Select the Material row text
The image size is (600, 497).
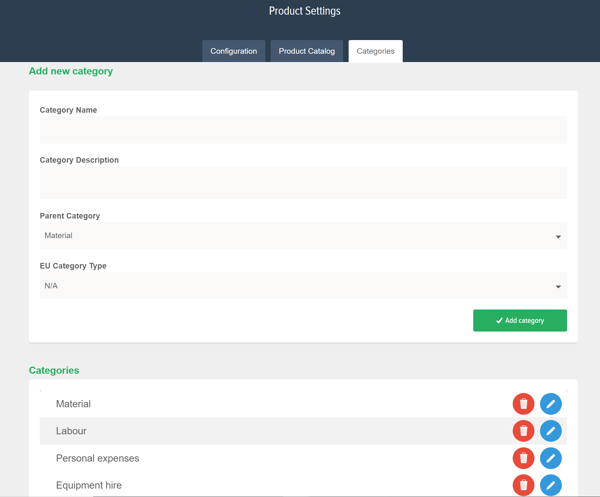73,404
